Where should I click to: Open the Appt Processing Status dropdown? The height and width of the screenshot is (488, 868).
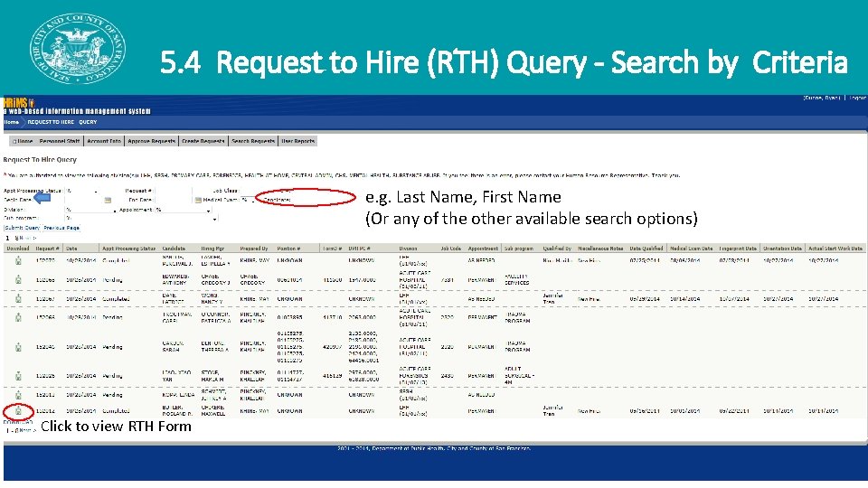coord(81,191)
